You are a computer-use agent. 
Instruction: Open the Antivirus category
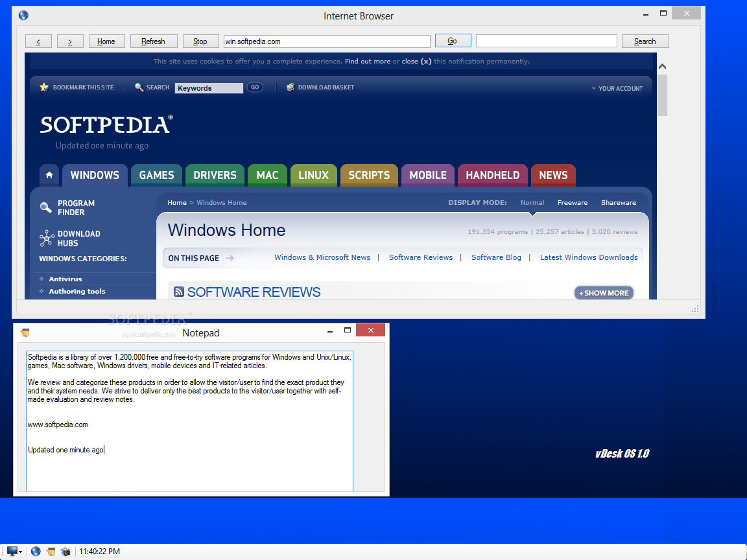click(65, 279)
